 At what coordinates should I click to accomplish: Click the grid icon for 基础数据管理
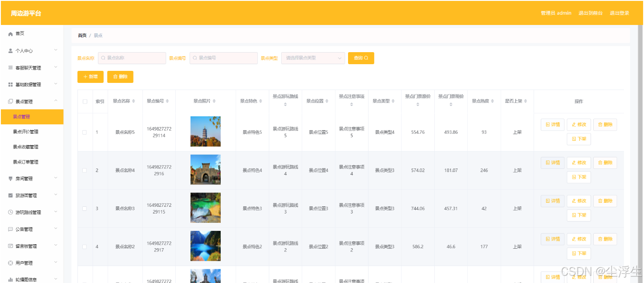(11, 85)
